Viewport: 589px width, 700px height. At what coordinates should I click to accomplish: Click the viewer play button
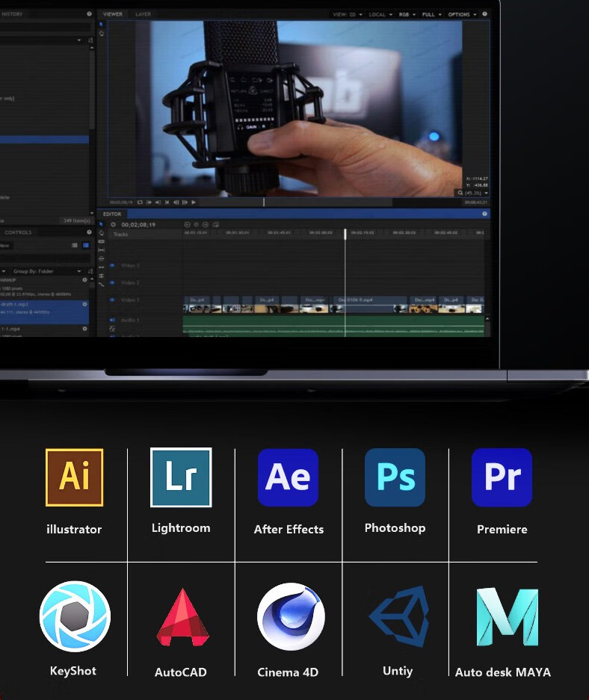pyautogui.click(x=194, y=202)
